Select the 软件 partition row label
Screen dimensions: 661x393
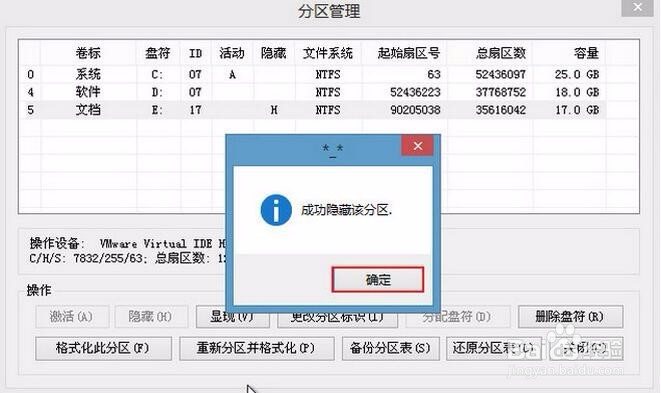[88, 92]
